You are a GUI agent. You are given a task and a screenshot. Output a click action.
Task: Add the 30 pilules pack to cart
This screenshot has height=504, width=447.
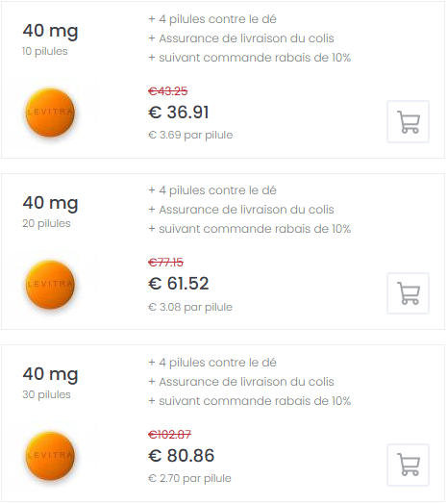point(408,465)
